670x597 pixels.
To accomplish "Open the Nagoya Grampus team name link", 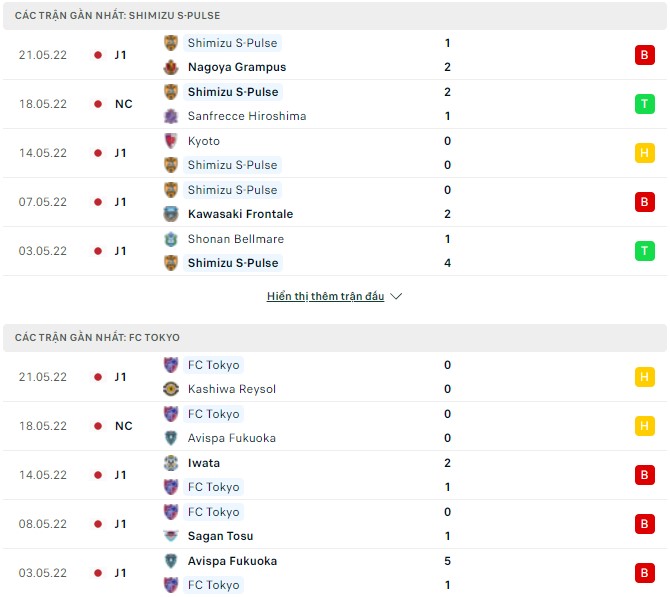I will (x=236, y=67).
